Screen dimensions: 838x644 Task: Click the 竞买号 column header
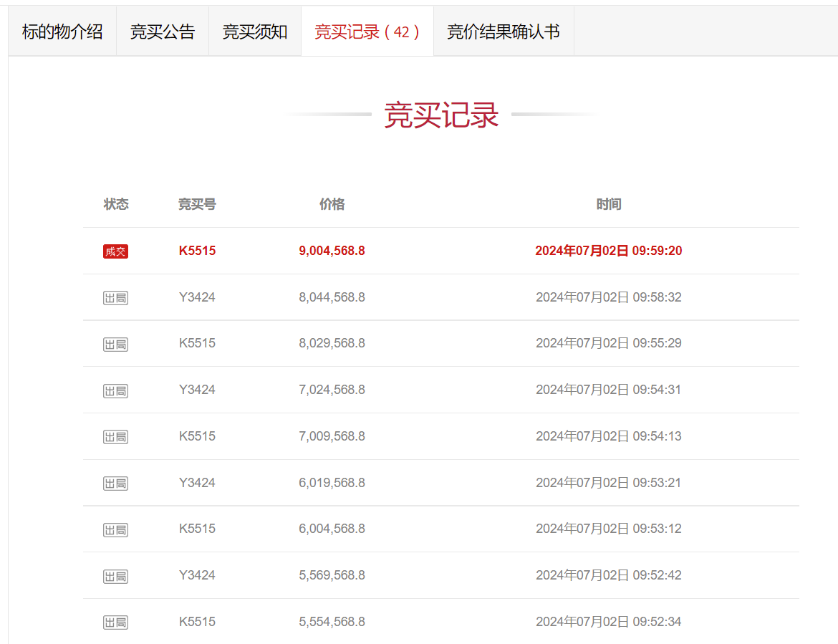197,204
